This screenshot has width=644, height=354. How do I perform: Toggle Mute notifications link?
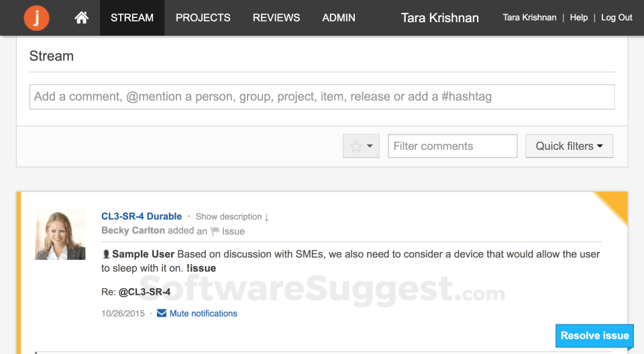coord(203,314)
